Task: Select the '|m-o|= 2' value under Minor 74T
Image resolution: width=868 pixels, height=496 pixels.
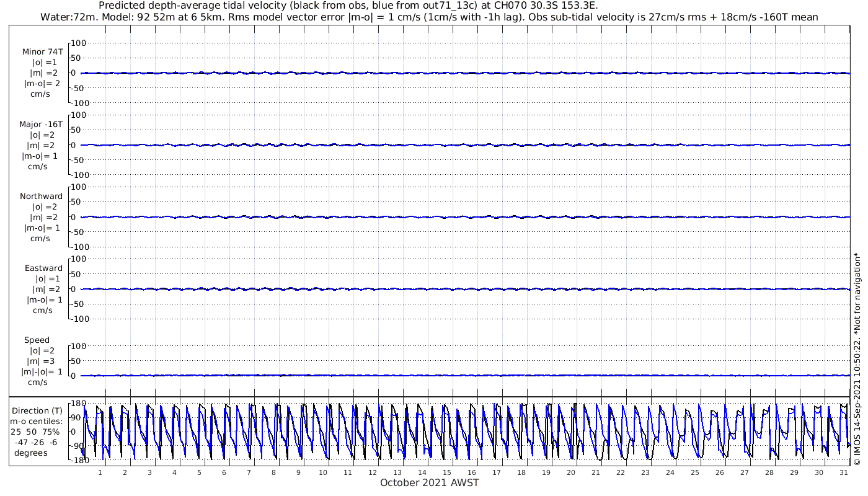Action: tap(42, 84)
